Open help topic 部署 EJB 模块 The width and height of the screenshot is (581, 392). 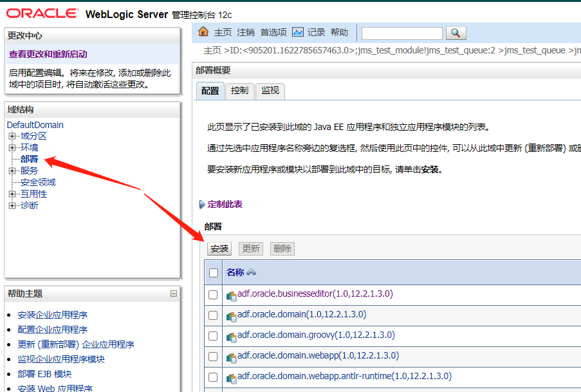click(44, 374)
